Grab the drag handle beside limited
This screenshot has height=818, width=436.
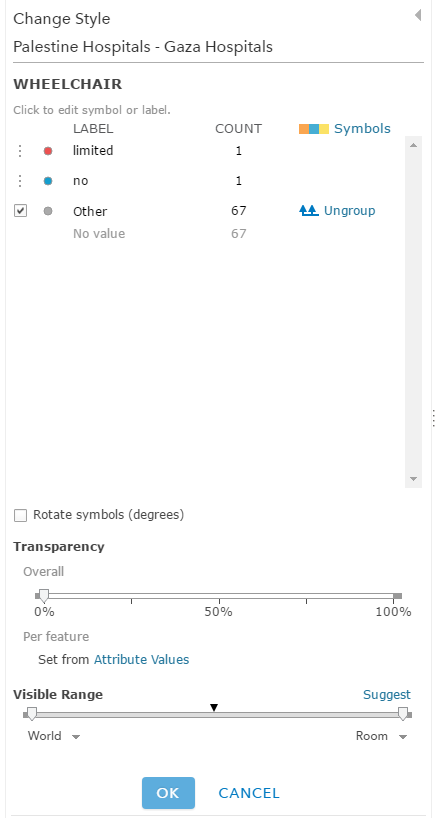click(x=20, y=151)
